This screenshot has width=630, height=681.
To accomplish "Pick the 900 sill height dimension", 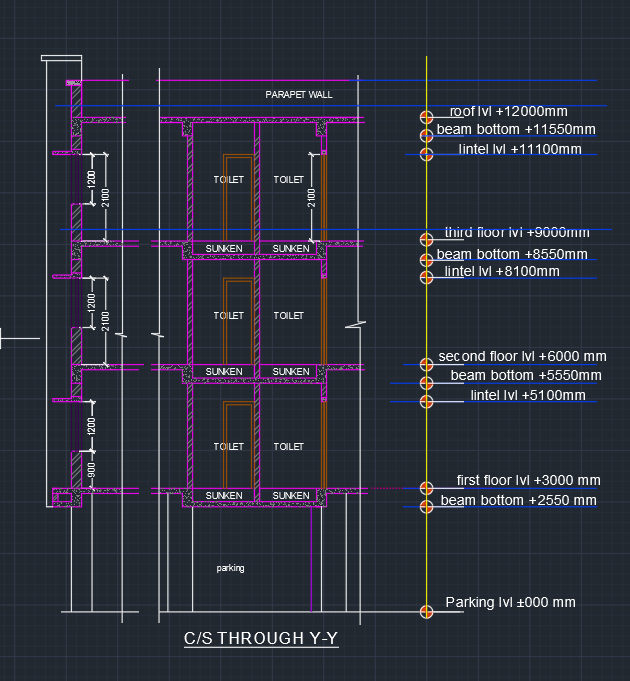I will coord(92,470).
